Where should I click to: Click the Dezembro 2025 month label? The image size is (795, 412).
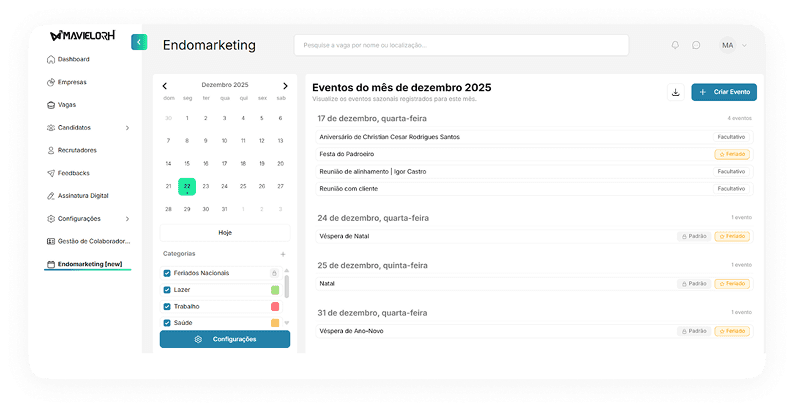pos(225,85)
